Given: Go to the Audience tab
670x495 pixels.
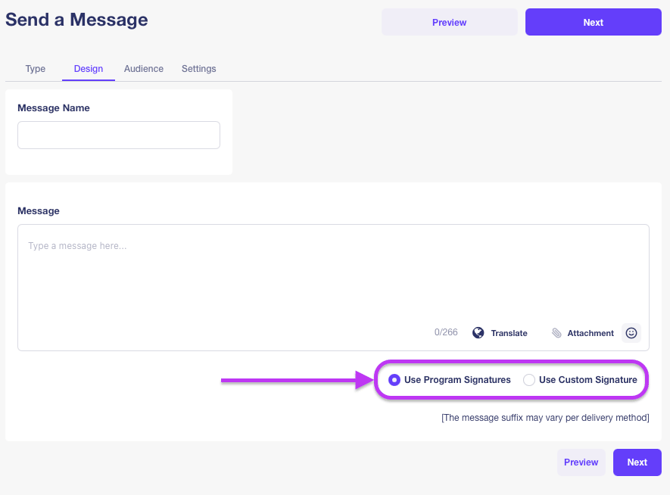Looking at the screenshot, I should [x=144, y=69].
